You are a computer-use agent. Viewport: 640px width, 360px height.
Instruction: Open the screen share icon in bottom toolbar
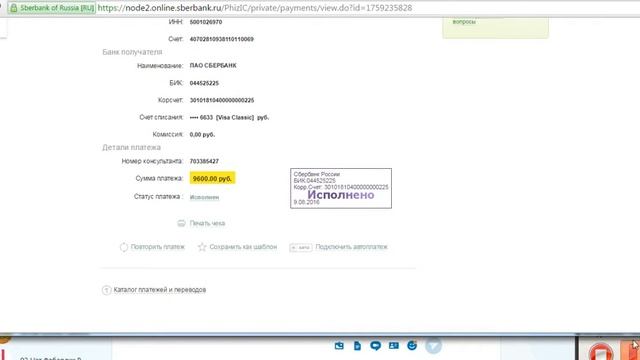[339, 346]
